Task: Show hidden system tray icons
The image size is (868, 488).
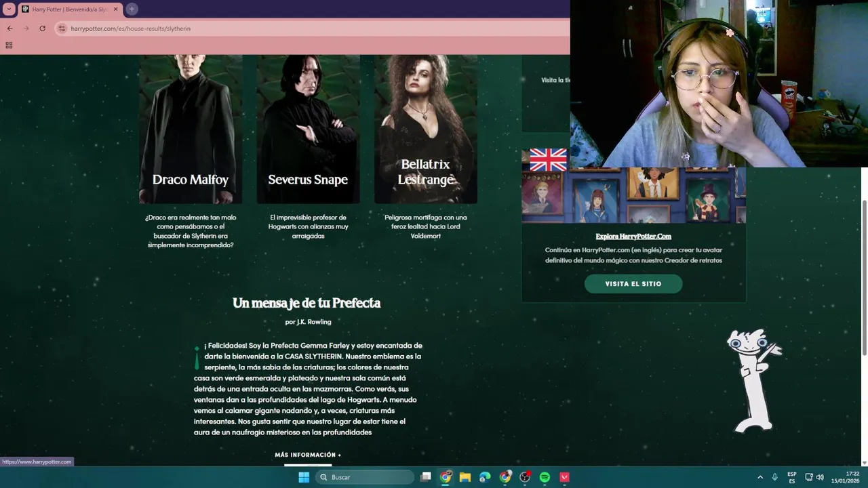Action: (x=759, y=477)
